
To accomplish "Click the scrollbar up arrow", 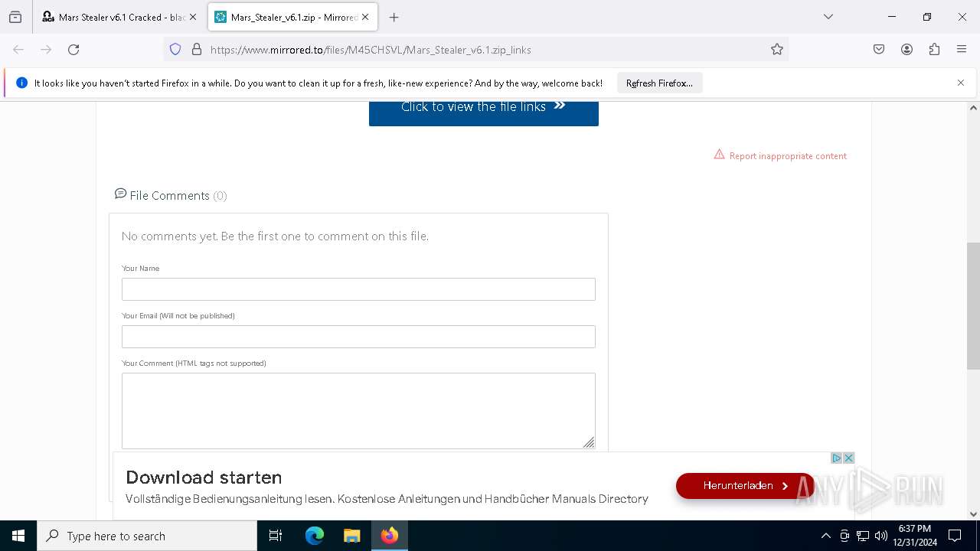I will click(x=973, y=108).
